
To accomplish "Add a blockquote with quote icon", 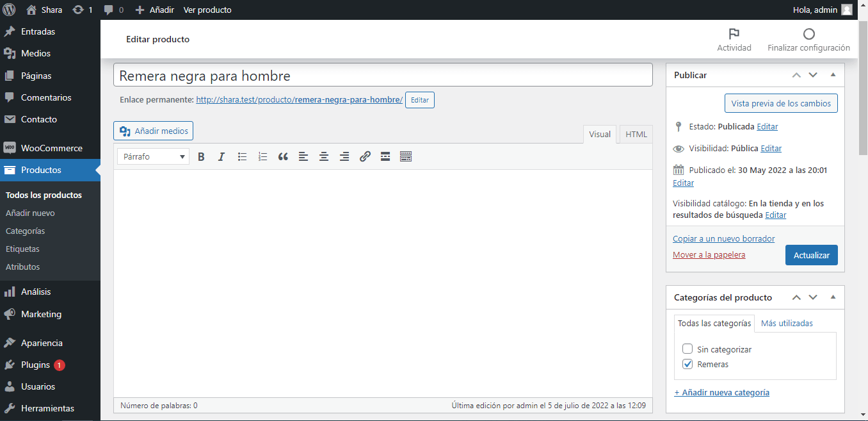I will click(283, 156).
